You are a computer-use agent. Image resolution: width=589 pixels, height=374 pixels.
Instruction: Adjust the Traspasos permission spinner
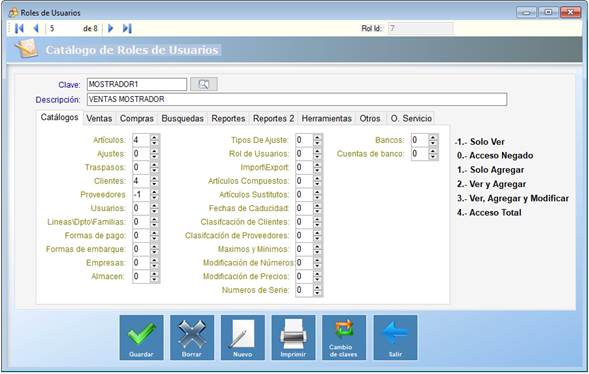tap(146, 167)
